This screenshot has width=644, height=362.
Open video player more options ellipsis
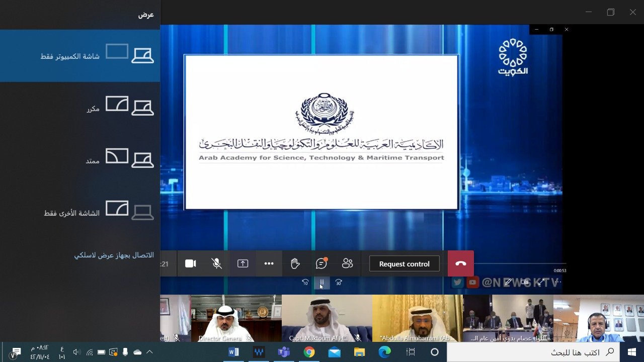pos(557,283)
